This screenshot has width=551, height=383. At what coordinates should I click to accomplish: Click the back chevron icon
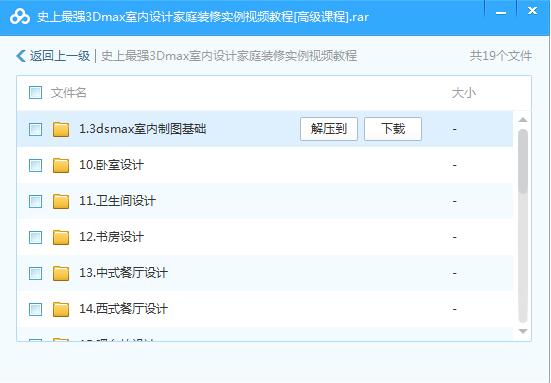point(21,56)
